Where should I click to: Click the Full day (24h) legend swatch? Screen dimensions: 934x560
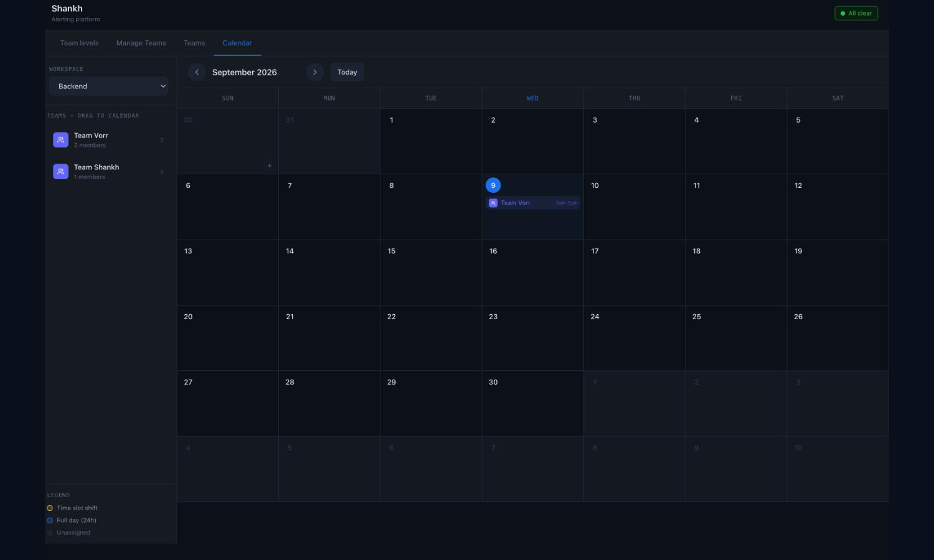(x=50, y=521)
